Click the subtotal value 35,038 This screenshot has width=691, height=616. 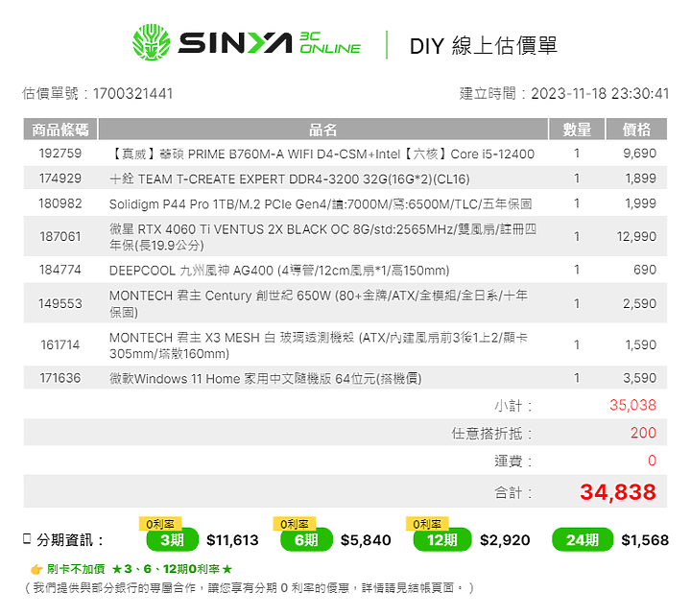pos(632,405)
